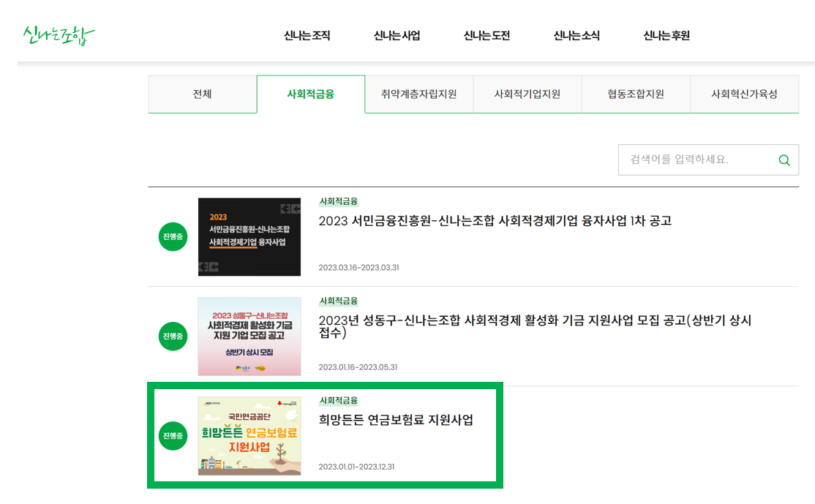Open the 취약계층자립지원 tab

pos(418,94)
